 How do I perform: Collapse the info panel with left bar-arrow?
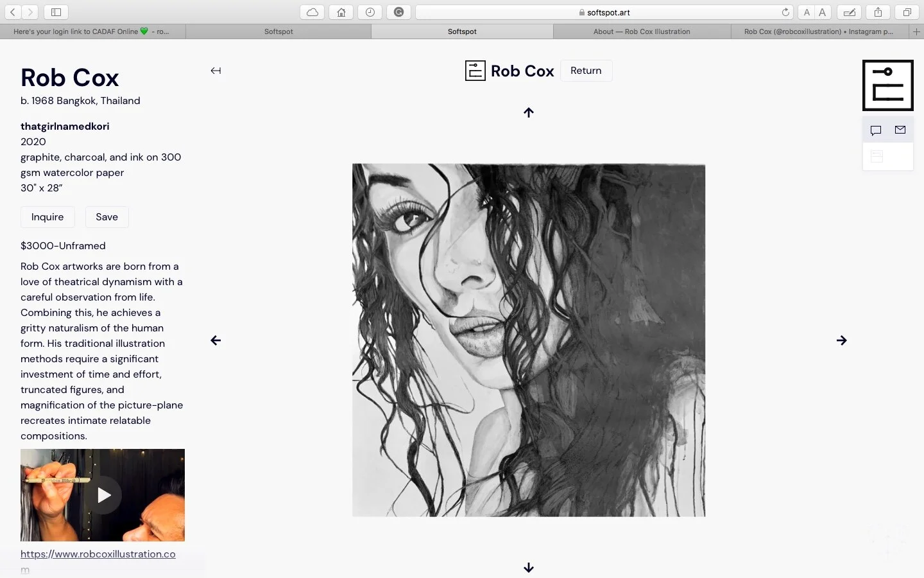[216, 71]
